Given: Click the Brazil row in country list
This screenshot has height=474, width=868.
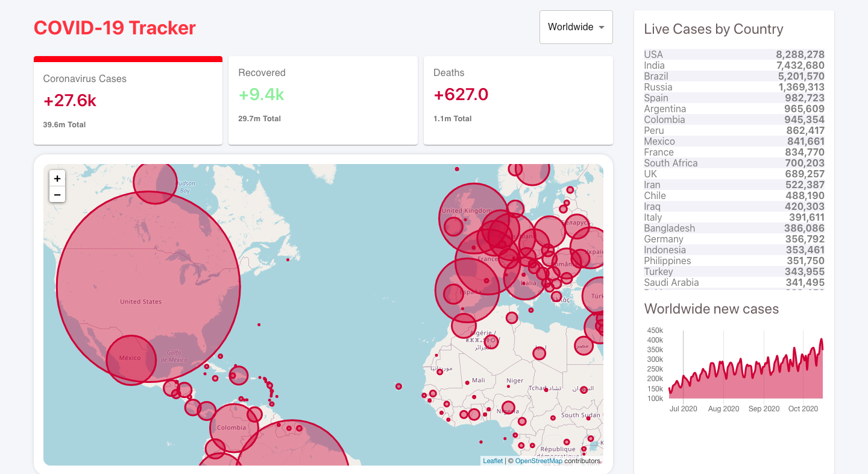Looking at the screenshot, I should pos(734,76).
